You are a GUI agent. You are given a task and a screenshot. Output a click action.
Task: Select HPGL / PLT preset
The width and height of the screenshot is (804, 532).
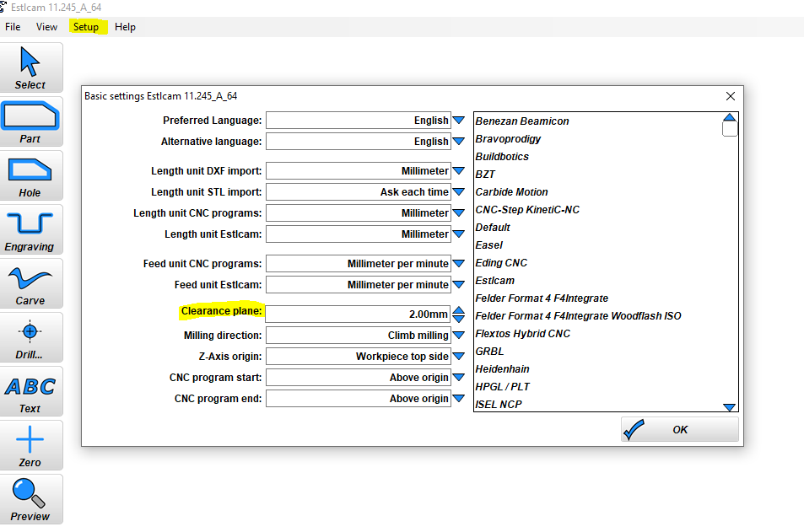[503, 387]
